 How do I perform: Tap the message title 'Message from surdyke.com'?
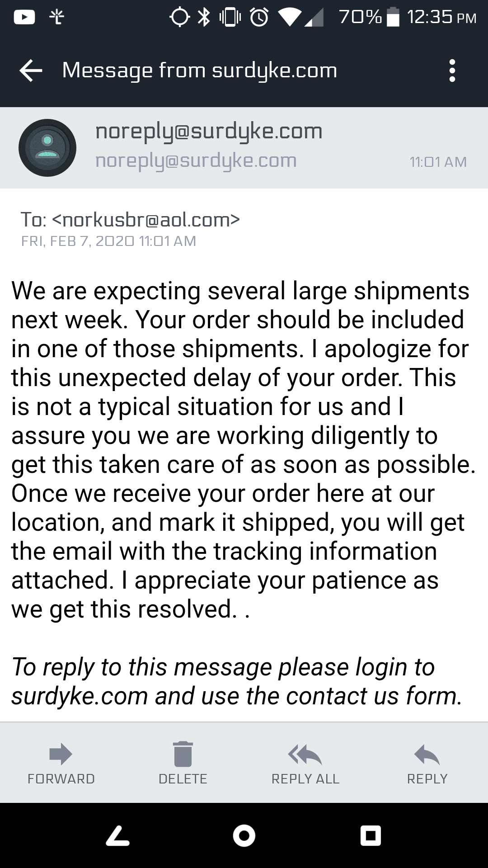click(x=200, y=71)
